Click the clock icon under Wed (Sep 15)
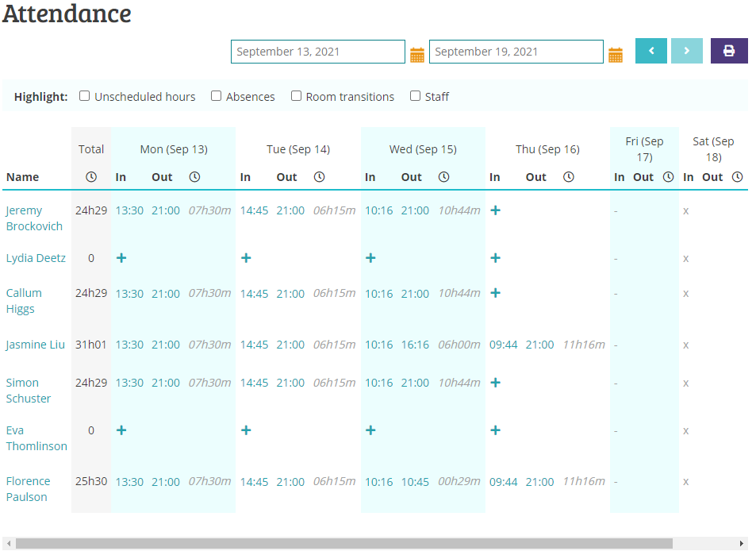756x555 pixels. pyautogui.click(x=443, y=176)
